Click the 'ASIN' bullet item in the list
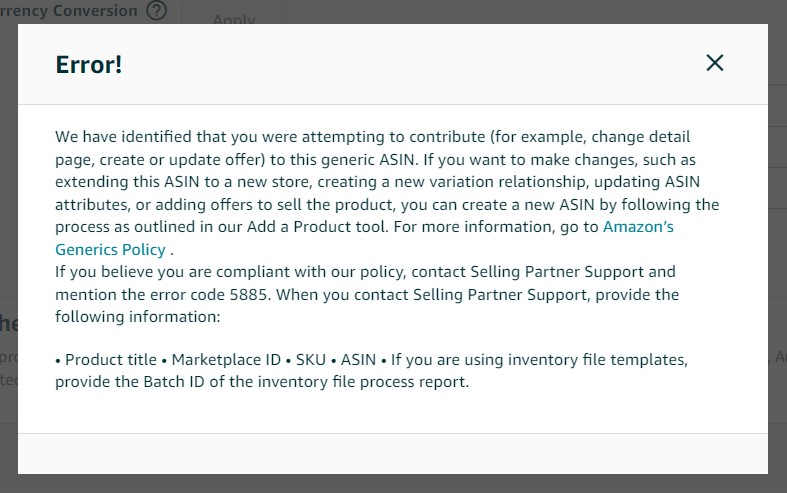 click(358, 359)
